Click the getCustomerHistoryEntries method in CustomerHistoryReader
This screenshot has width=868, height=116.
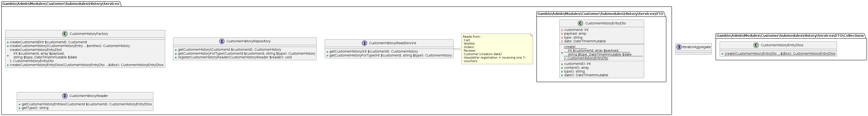86,104
